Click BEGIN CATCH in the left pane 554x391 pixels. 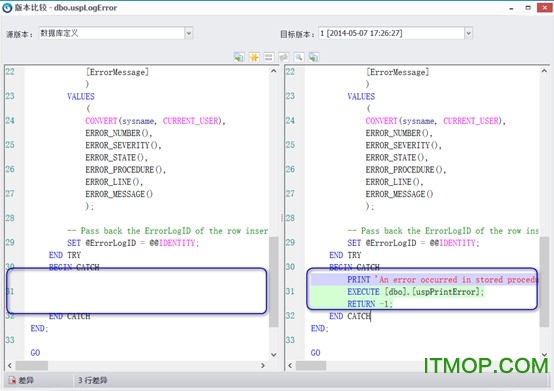point(74,267)
